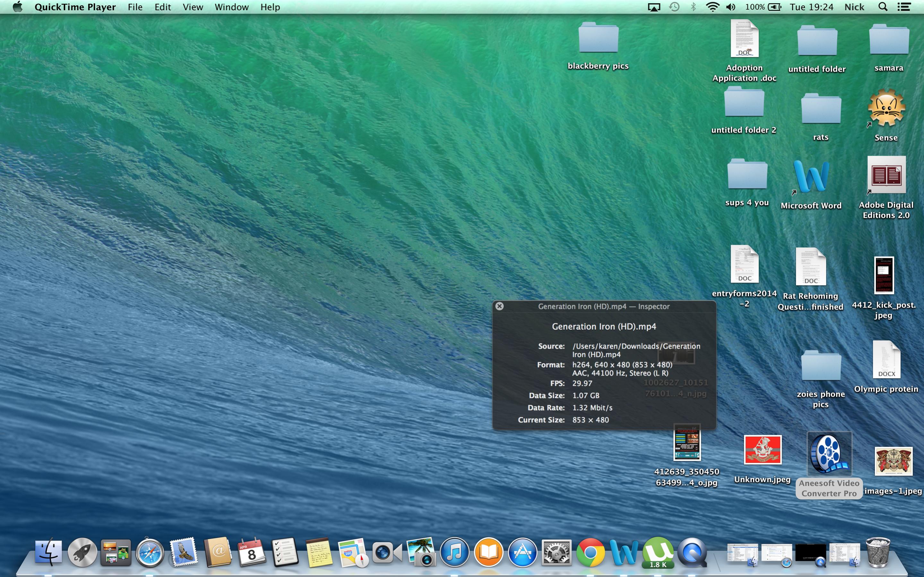The height and width of the screenshot is (577, 924).
Task: Open iTunes music note icon
Action: click(454, 552)
